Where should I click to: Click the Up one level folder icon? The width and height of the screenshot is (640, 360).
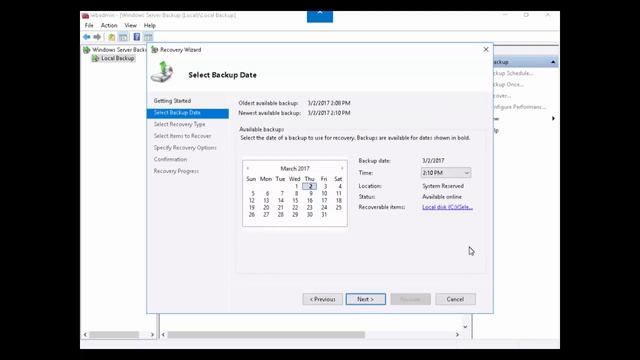tap(111, 37)
